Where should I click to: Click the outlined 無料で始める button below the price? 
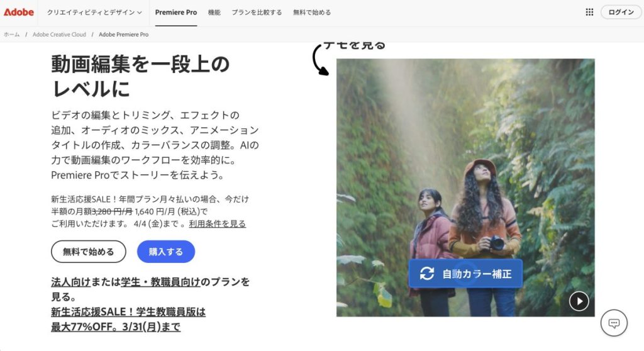(88, 252)
